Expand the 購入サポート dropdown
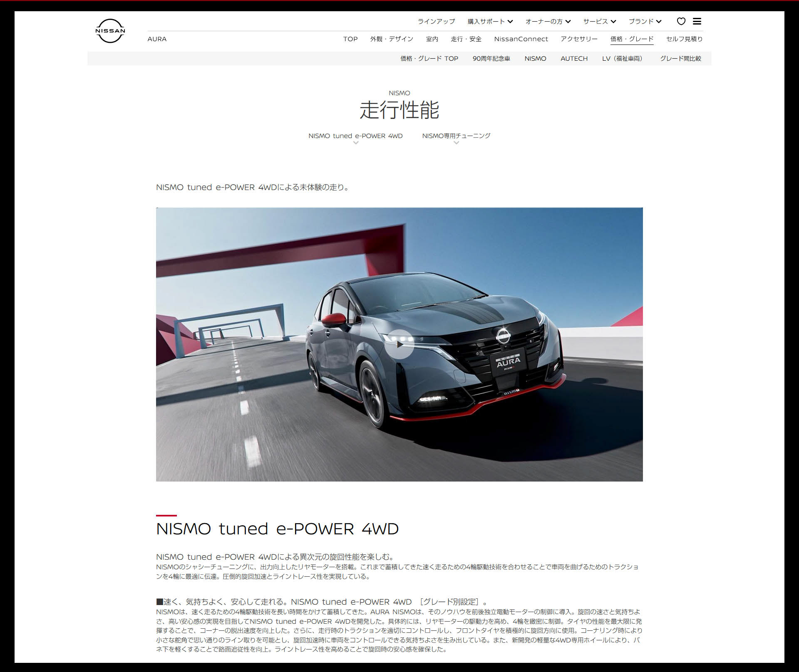This screenshot has width=799, height=672. pyautogui.click(x=490, y=22)
